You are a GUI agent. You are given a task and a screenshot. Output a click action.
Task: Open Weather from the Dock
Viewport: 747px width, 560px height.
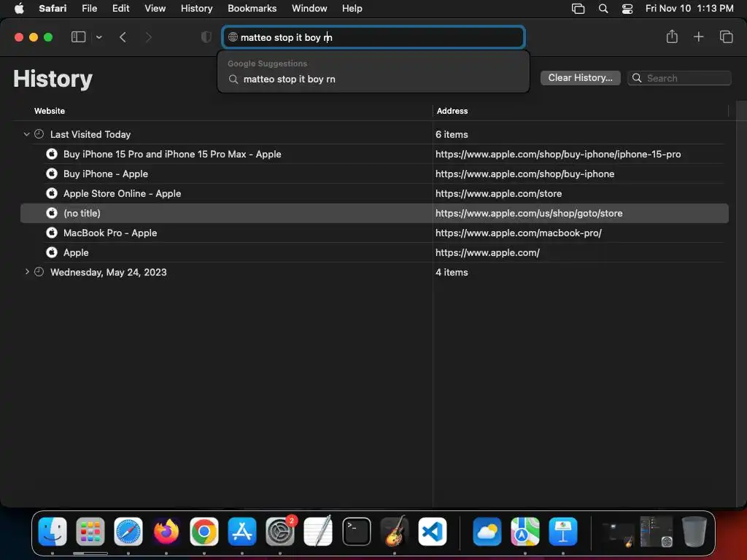487,531
